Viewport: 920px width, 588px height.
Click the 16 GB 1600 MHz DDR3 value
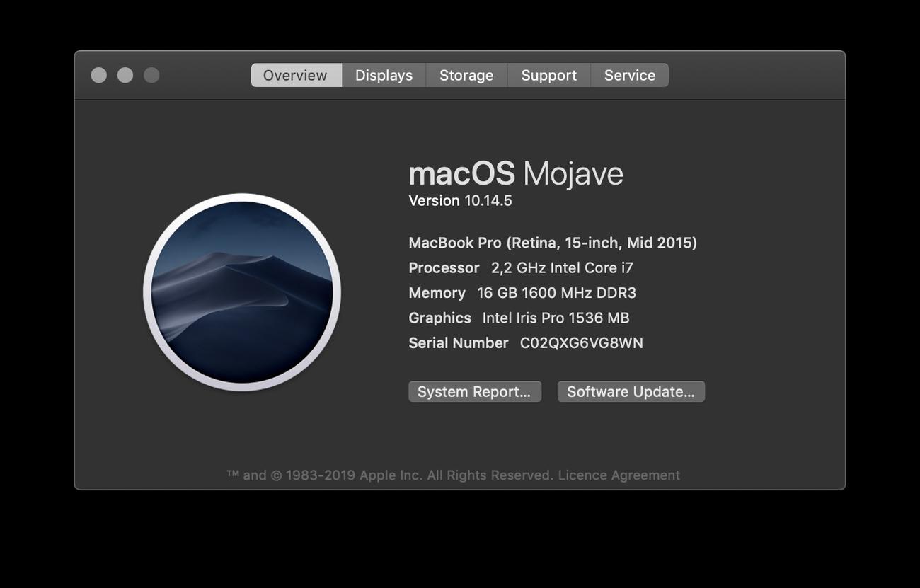556,293
